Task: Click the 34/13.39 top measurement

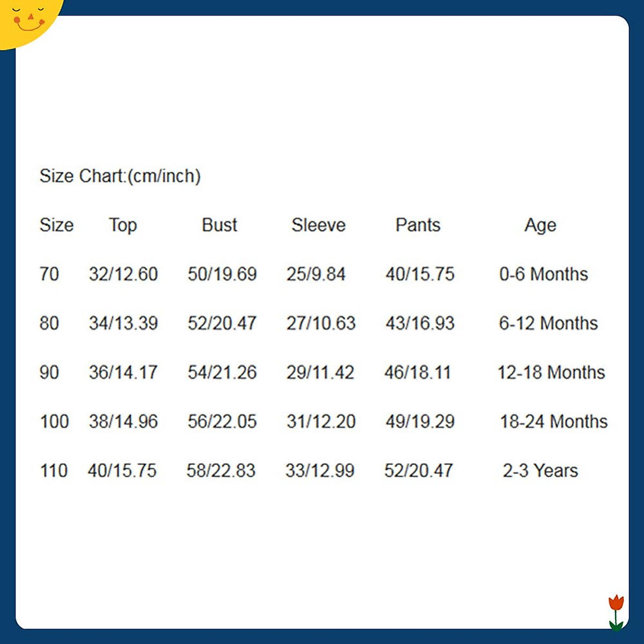Action: (123, 323)
